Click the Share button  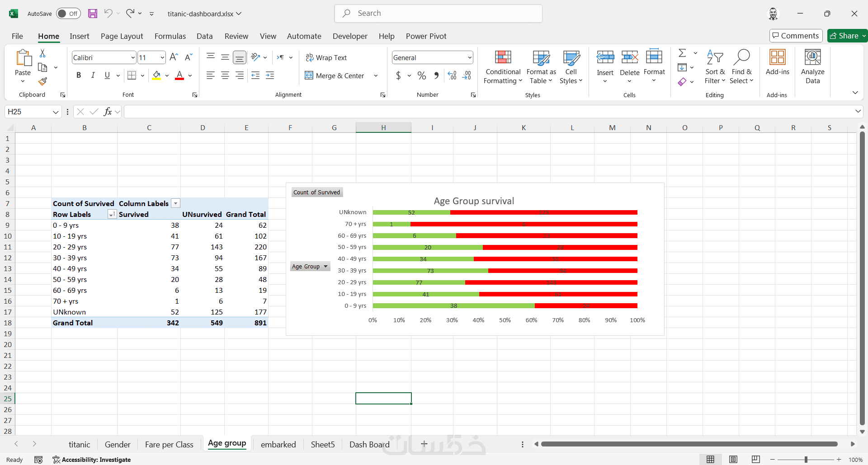847,36
